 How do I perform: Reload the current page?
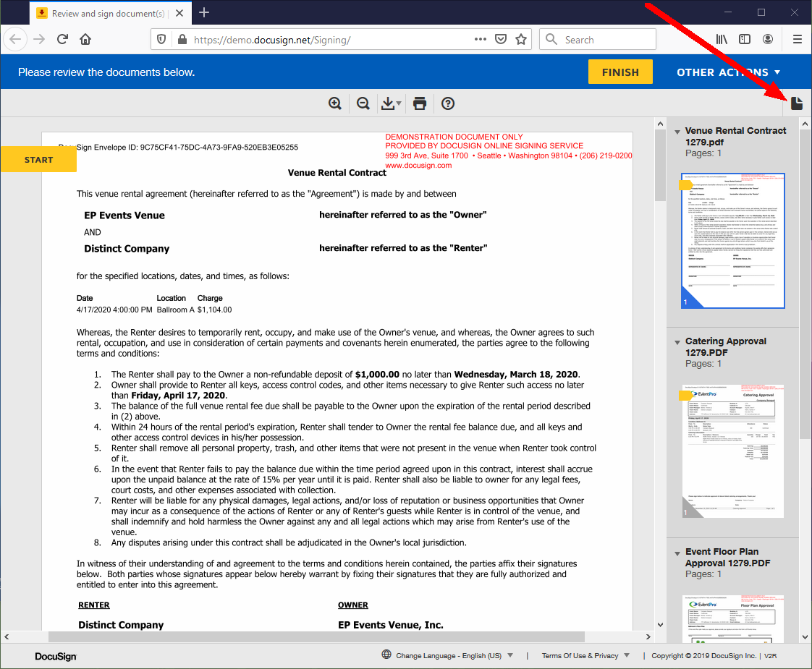pos(63,39)
